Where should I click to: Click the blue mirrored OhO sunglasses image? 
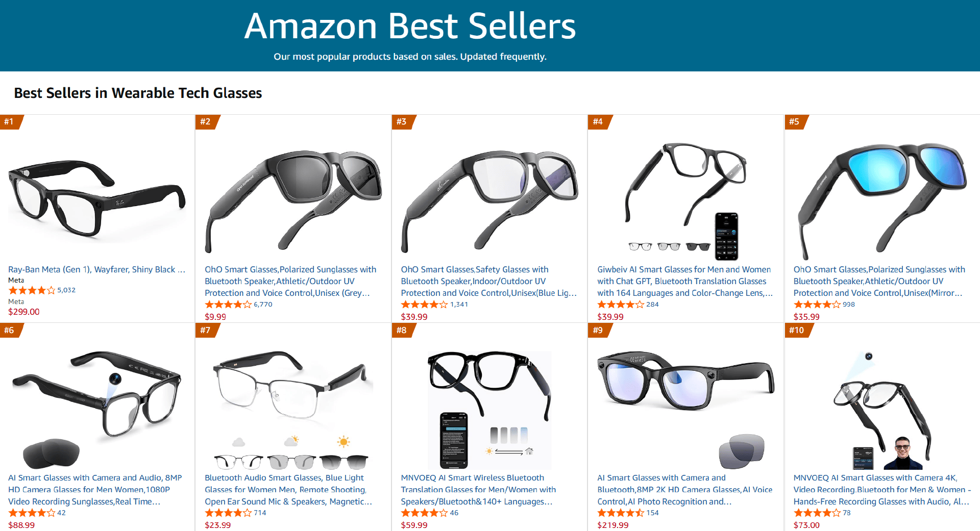point(882,199)
